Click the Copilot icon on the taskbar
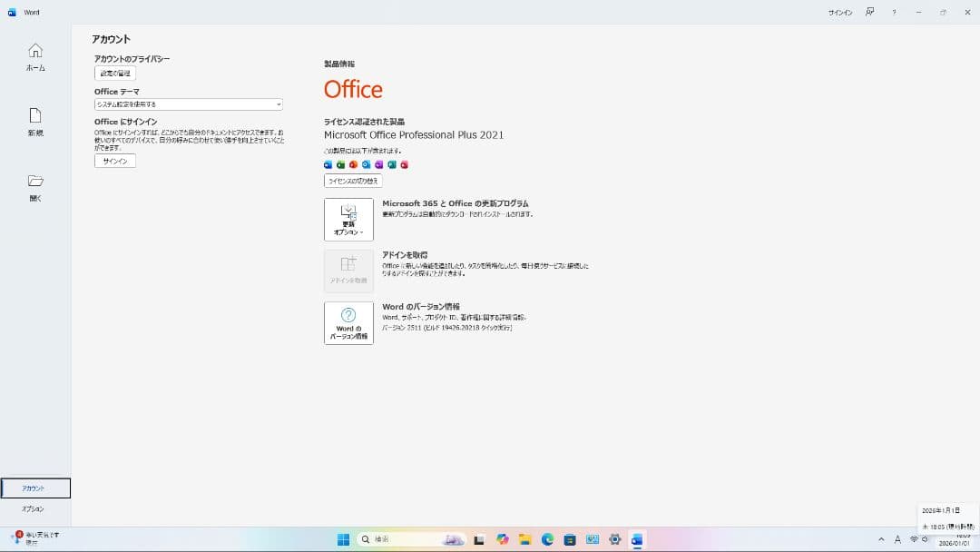Screen dimensions: 980x552 coord(502,539)
